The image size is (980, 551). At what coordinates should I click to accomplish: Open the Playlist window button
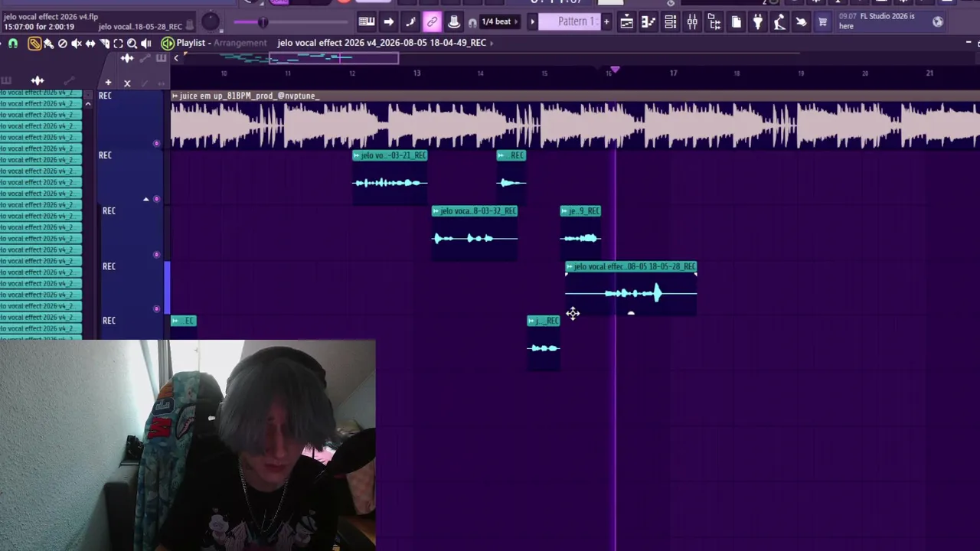click(x=626, y=21)
